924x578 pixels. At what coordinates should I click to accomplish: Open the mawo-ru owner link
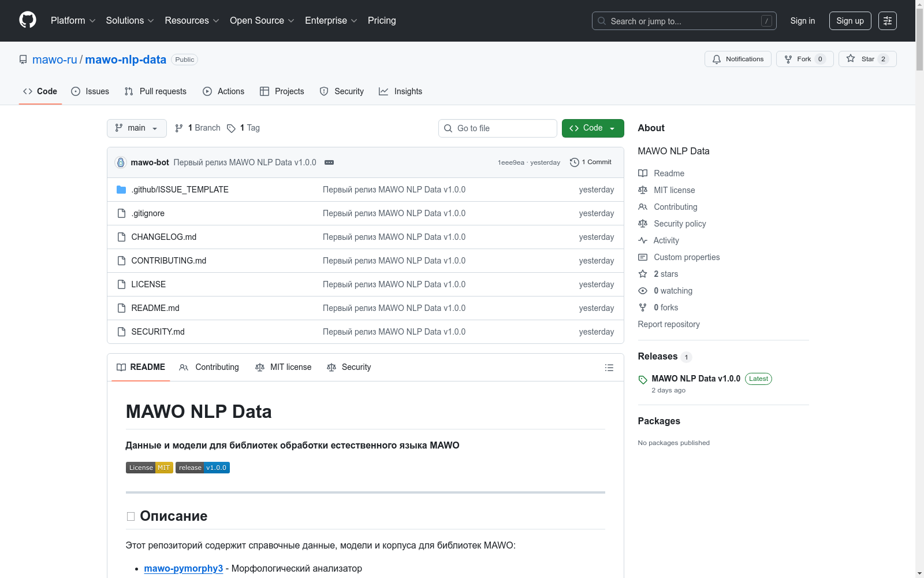coord(55,60)
